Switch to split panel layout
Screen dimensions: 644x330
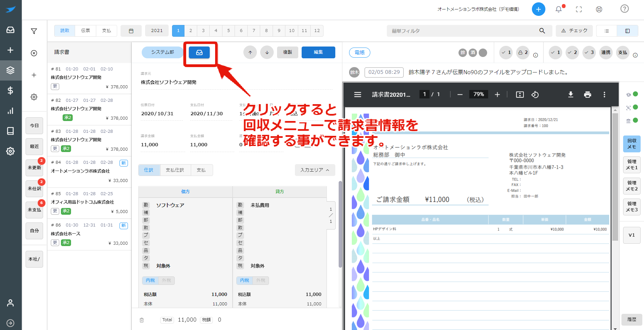point(628,31)
